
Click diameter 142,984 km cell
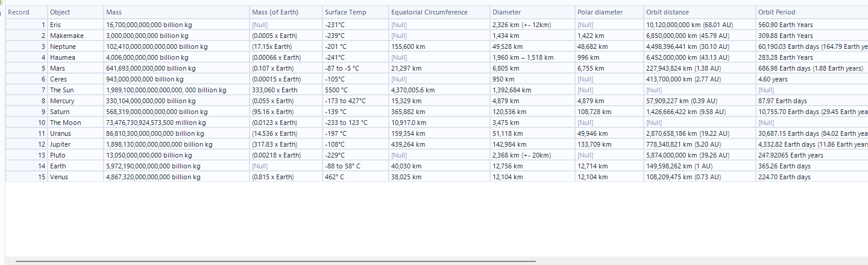pos(532,144)
